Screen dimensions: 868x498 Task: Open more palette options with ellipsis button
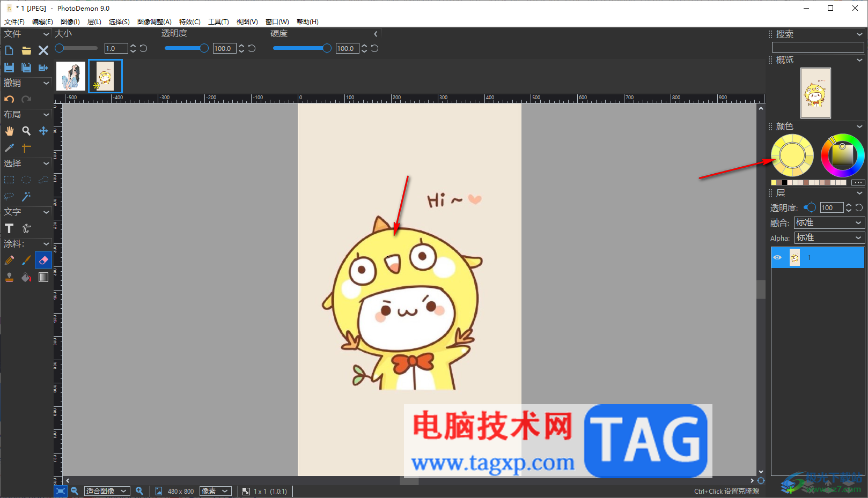click(858, 183)
